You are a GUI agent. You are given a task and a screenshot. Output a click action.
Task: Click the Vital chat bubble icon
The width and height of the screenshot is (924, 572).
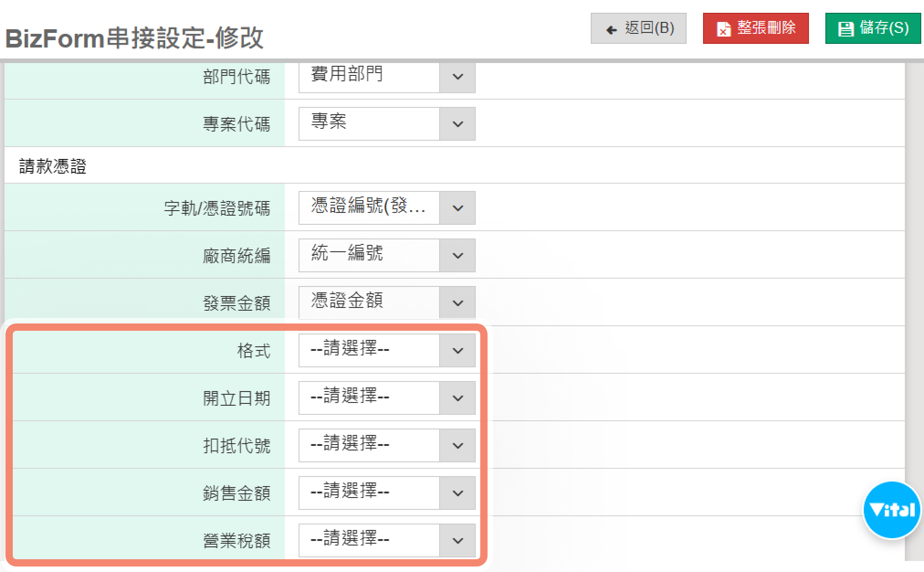point(891,510)
